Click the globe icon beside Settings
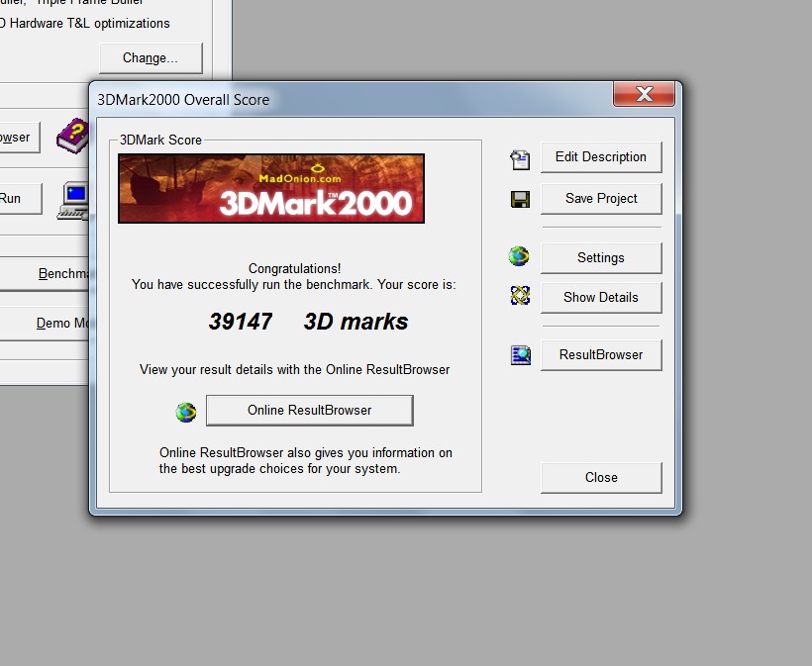Screen dimensions: 812x666 (519, 256)
